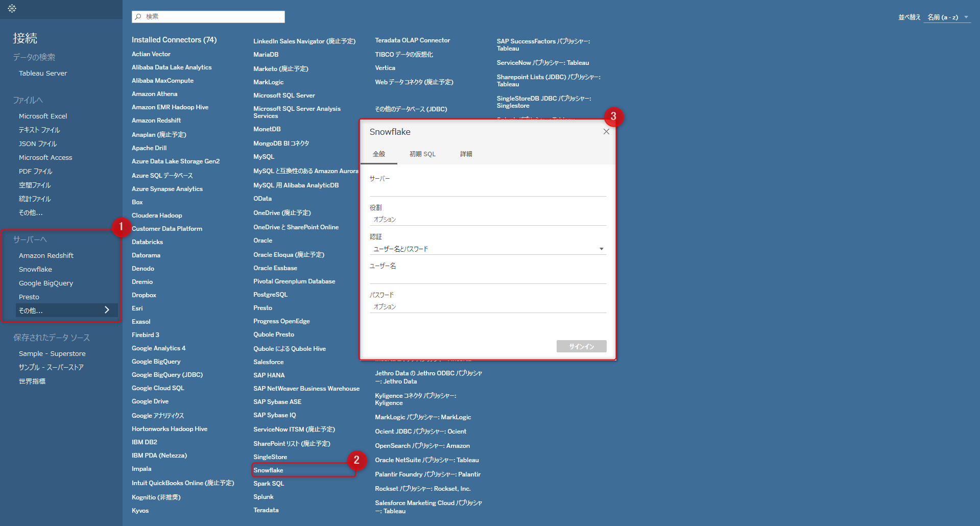The width and height of the screenshot is (980, 526).
Task: Select the 全般 tab
Action: 379,154
